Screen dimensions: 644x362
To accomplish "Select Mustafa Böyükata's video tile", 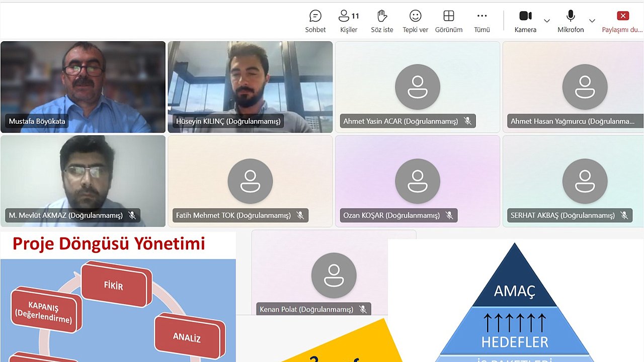I will pos(83,87).
